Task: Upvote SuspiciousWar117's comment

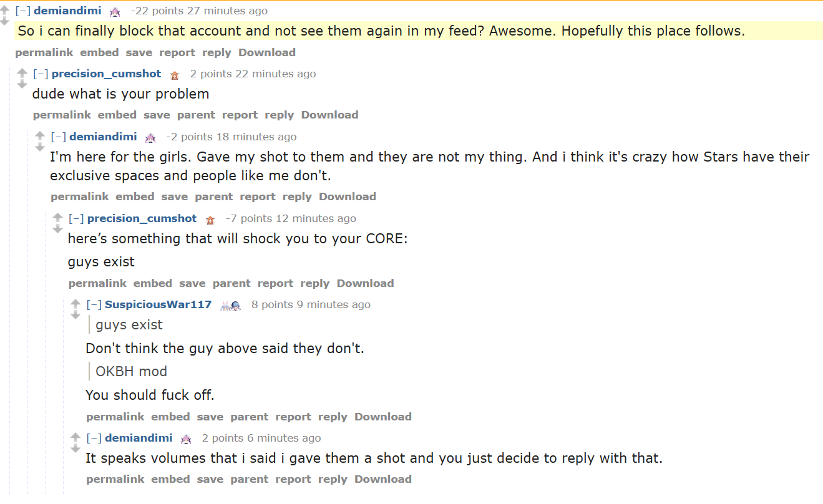Action: [x=75, y=303]
